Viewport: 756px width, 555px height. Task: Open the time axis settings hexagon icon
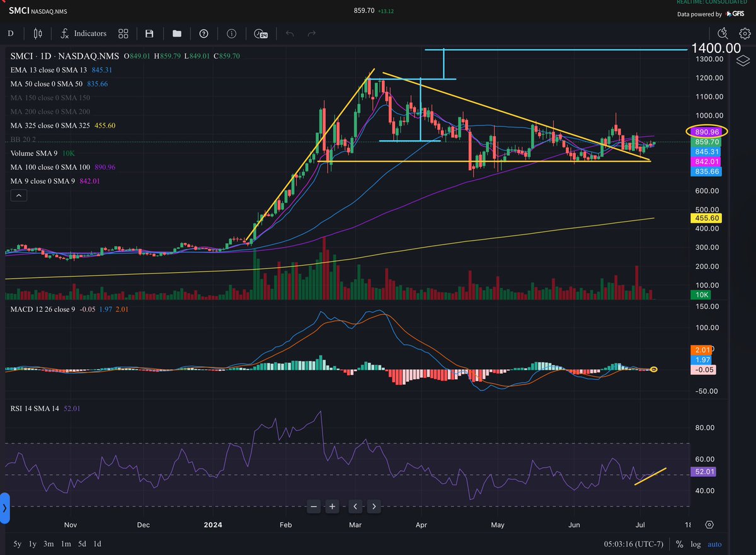point(709,525)
